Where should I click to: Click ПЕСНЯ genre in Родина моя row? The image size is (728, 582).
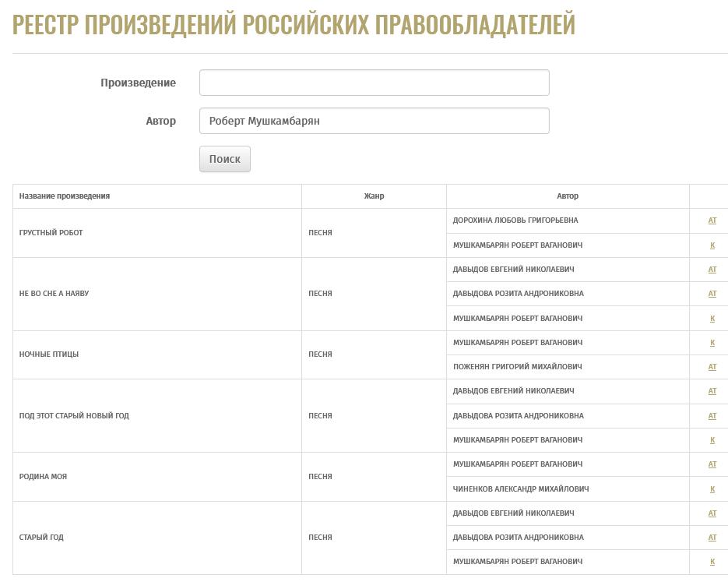[x=320, y=477]
